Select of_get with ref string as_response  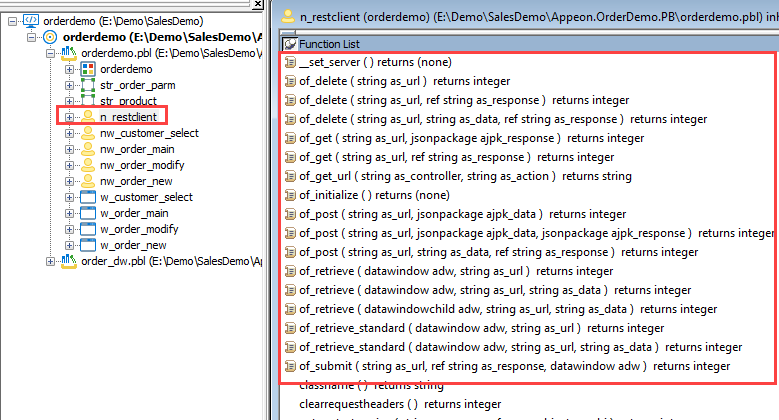coord(457,157)
